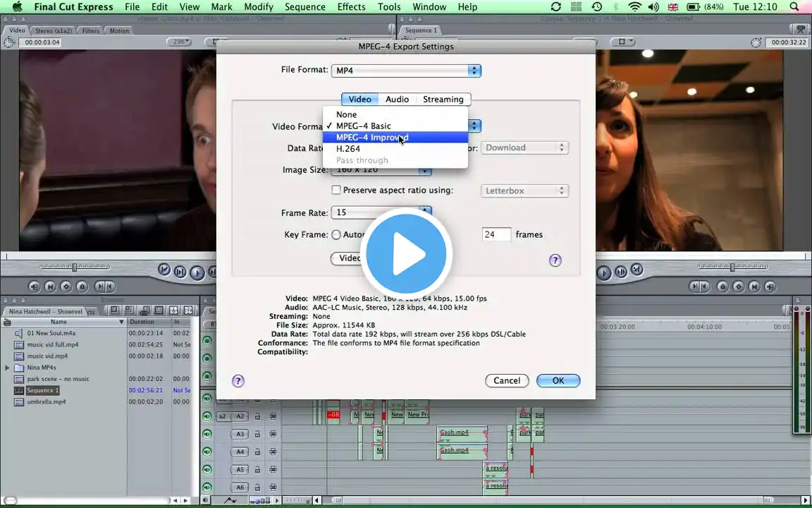Add keyframe using Viewer diamond button
The height and width of the screenshot is (508, 812).
66,286
